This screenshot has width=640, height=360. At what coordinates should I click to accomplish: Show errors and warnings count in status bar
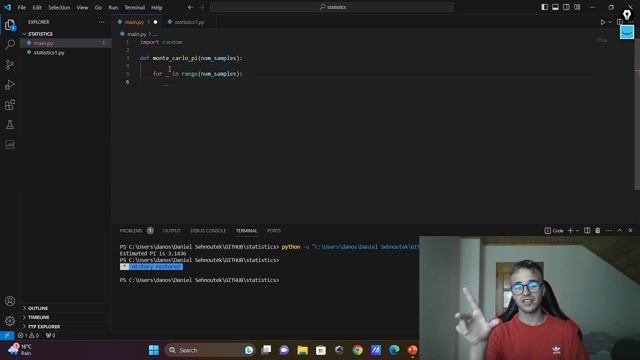pos(28,336)
